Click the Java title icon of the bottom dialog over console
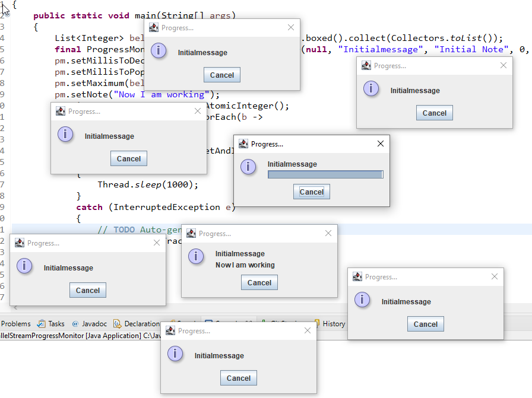Image resolution: width=532 pixels, height=398 pixels. (170, 330)
